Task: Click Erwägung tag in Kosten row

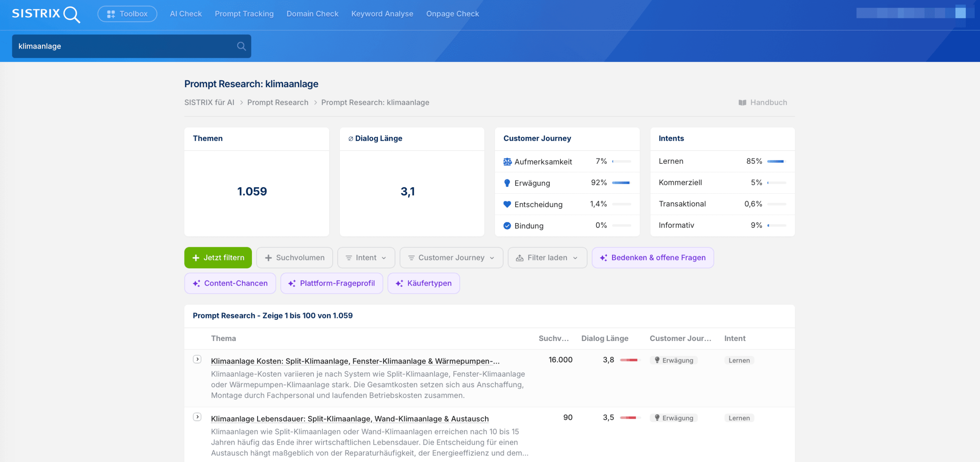Action: coord(674,360)
